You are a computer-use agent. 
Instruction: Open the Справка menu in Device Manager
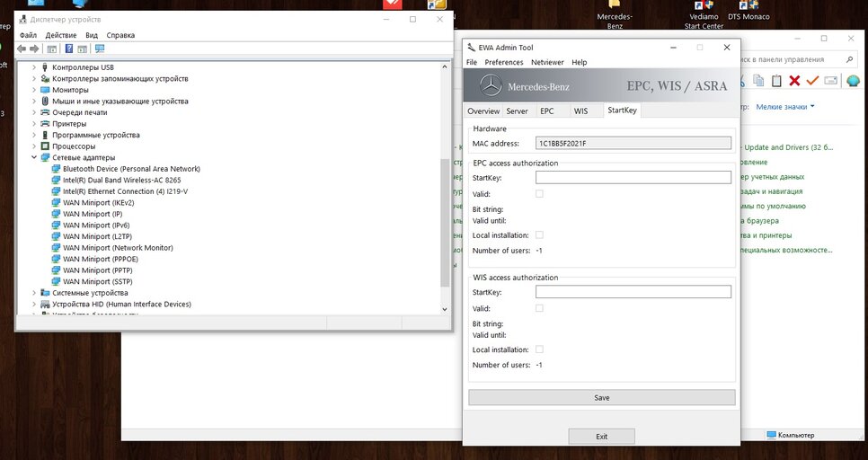120,35
